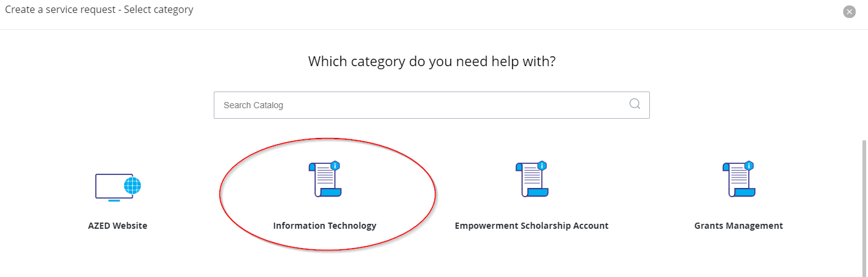Click the scrollbar track above the thumb
The height and width of the screenshot is (277, 868).
865,85
